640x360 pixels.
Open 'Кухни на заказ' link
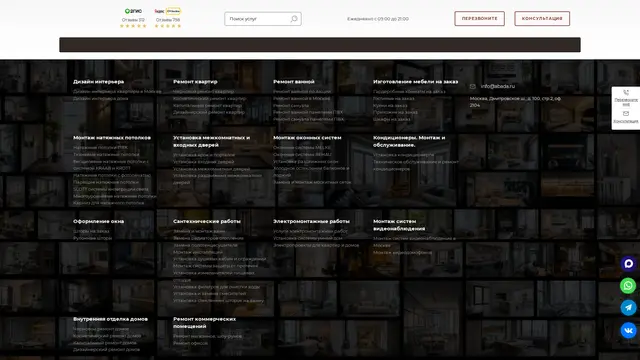tap(390, 105)
